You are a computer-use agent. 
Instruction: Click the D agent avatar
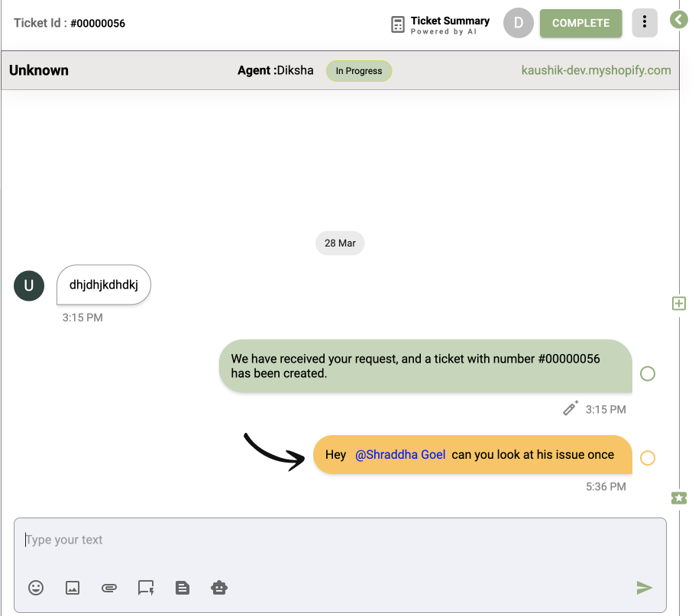(x=519, y=23)
